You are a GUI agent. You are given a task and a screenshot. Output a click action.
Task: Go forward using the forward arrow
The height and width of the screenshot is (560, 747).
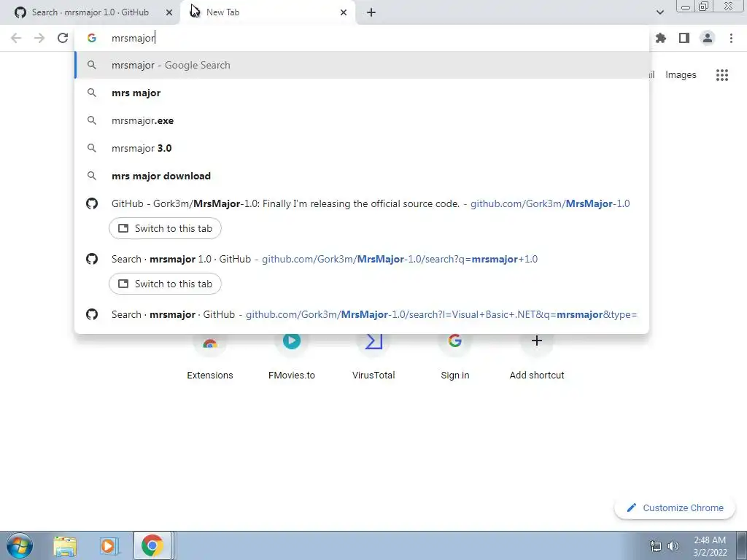[39, 38]
